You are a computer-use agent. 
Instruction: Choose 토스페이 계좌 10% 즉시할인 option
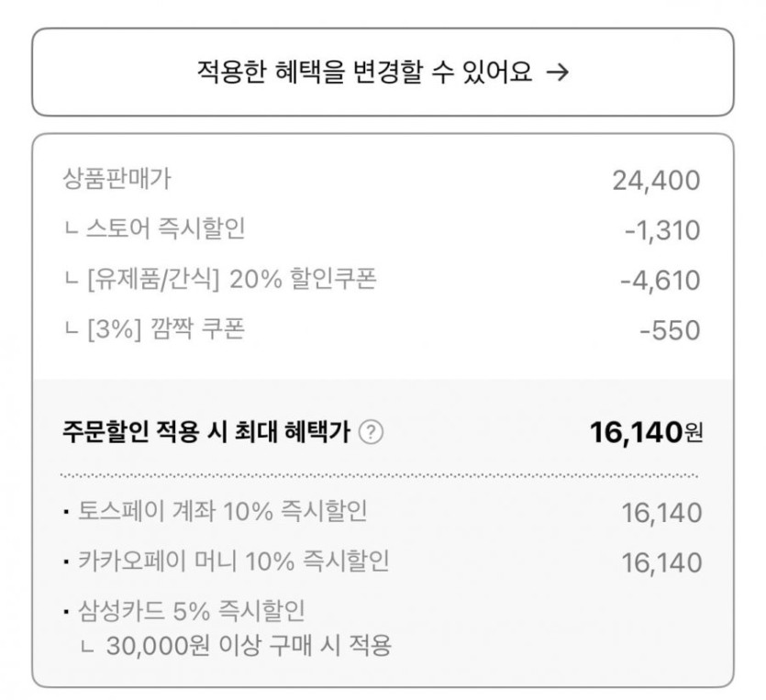(220, 511)
